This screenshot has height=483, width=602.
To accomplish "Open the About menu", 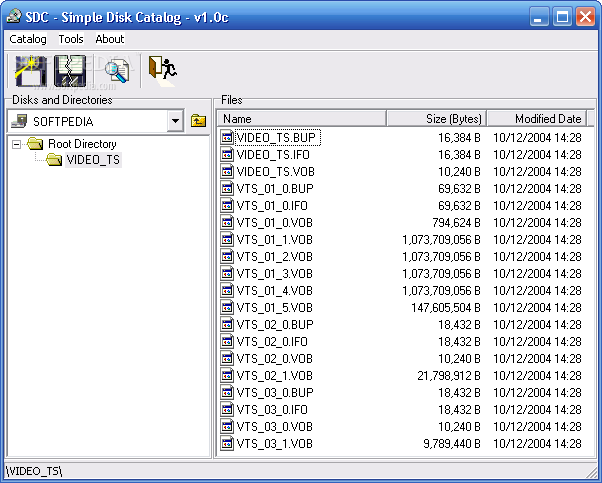I will tap(110, 39).
